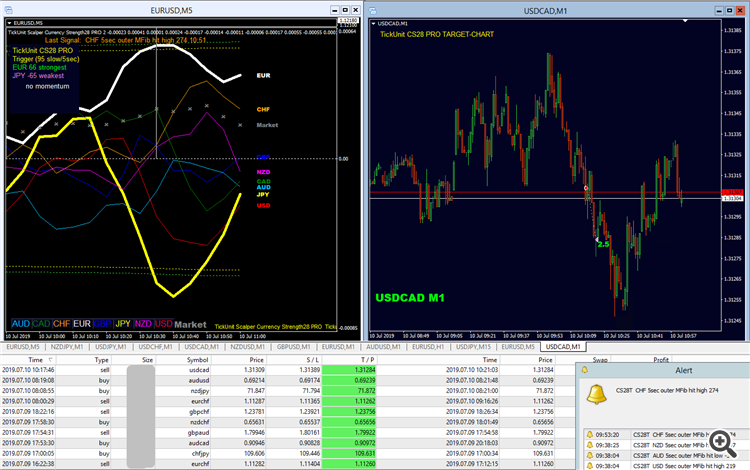Sort by the Type column header

click(x=101, y=360)
